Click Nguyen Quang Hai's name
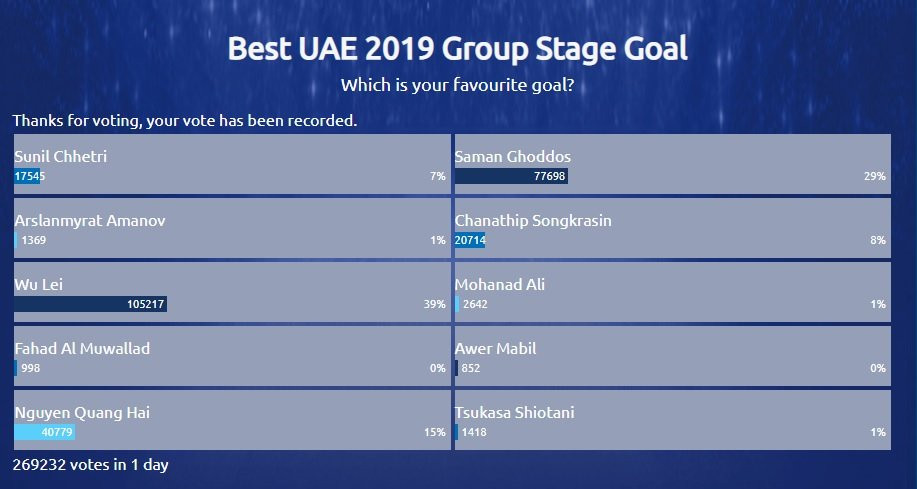 [x=82, y=412]
